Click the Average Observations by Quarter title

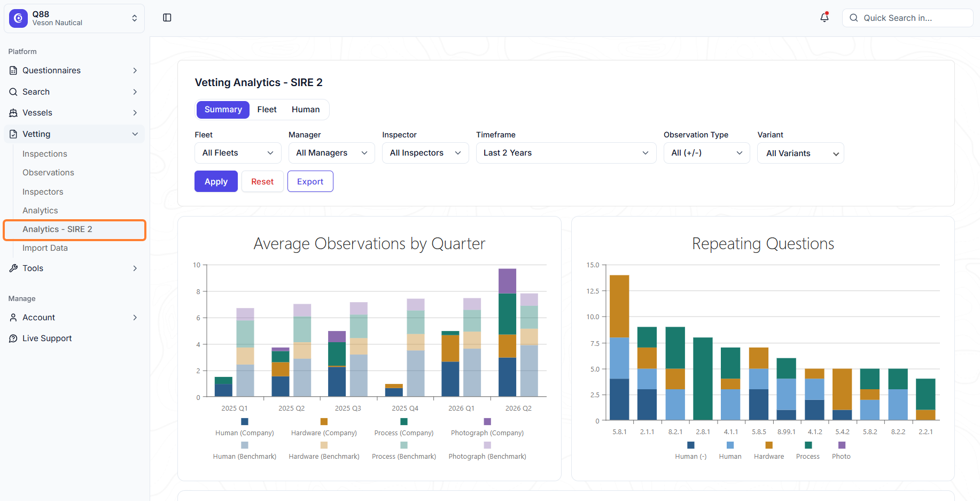tap(369, 244)
